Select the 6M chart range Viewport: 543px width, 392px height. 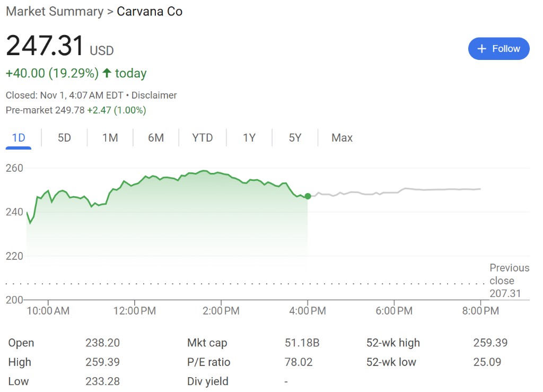(156, 138)
